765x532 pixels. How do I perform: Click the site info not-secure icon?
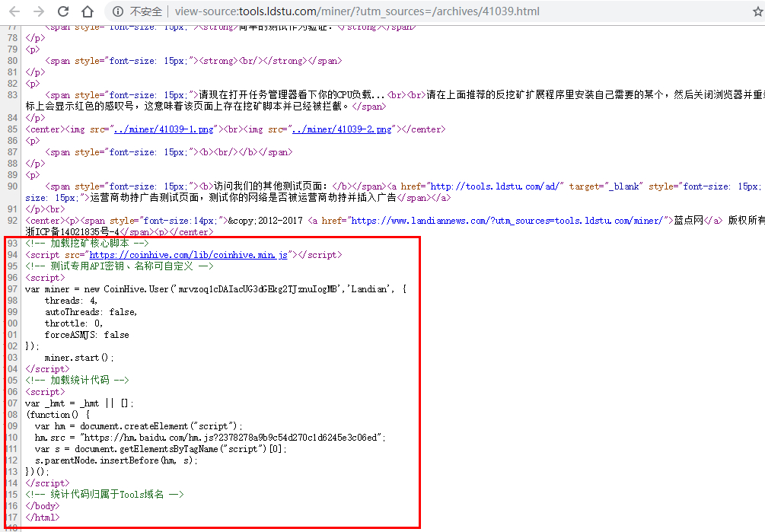point(117,11)
